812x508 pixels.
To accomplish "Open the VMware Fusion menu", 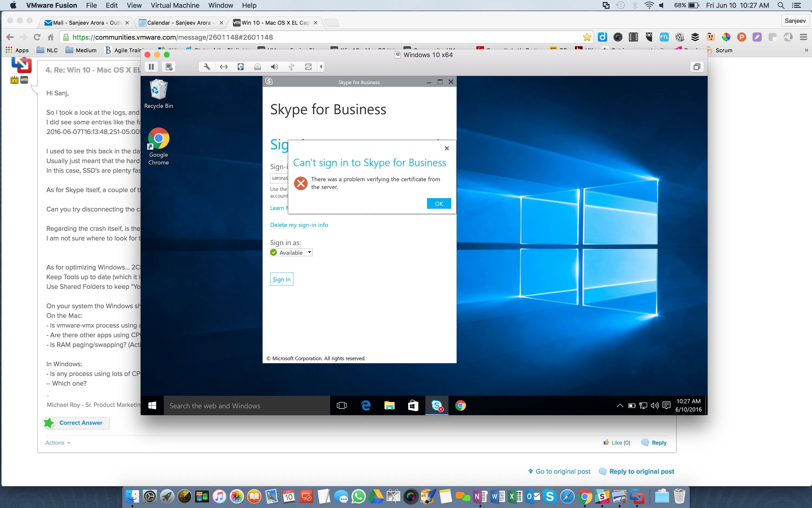I will [52, 5].
